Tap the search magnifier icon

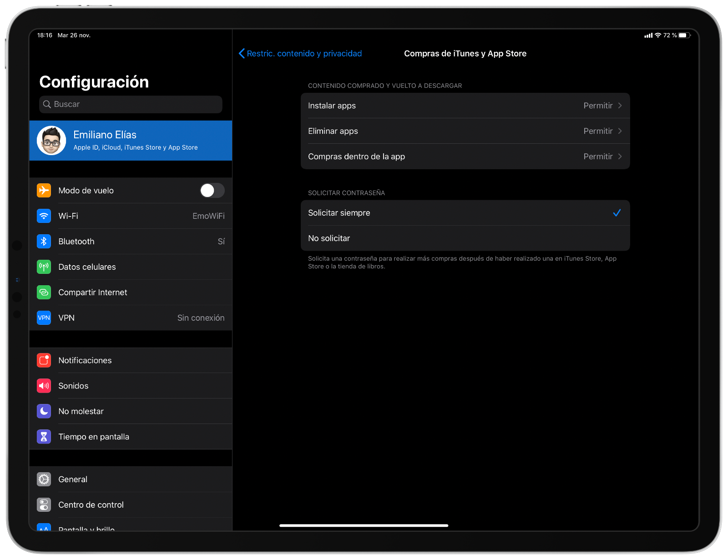pyautogui.click(x=47, y=104)
